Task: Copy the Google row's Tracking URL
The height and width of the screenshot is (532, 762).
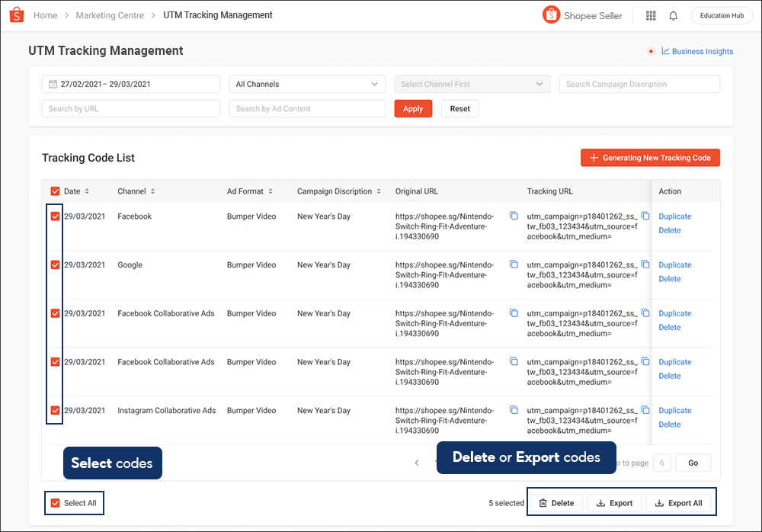Action: pyautogui.click(x=645, y=264)
